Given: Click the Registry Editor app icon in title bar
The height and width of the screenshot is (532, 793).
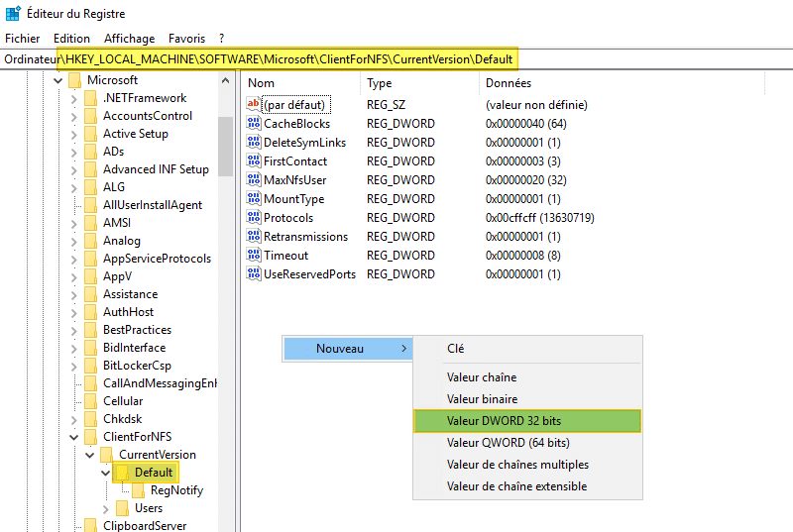Looking at the screenshot, I should click(13, 14).
